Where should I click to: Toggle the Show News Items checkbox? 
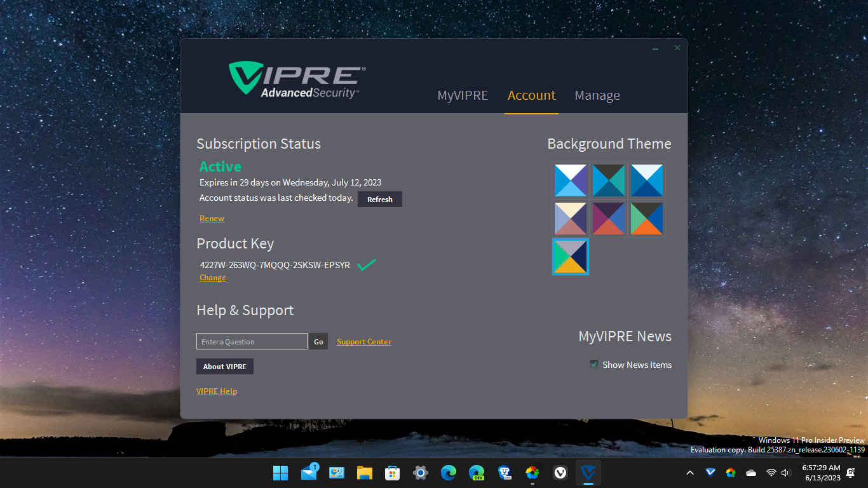point(594,364)
